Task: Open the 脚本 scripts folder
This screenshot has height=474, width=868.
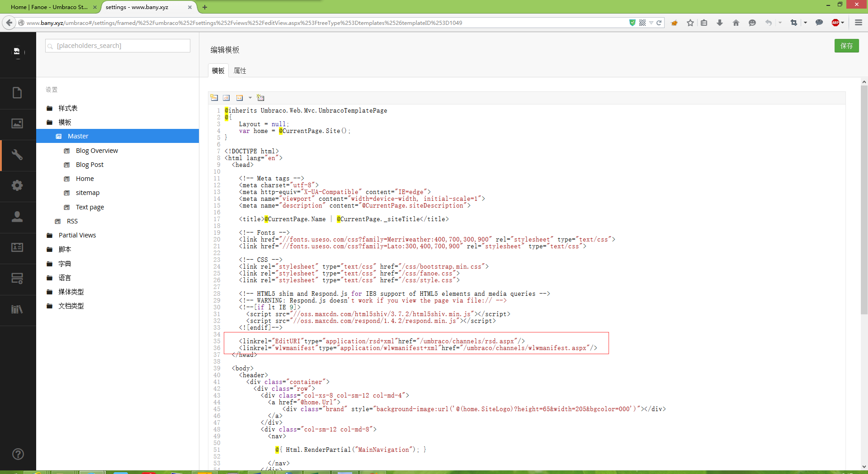Action: [x=65, y=249]
